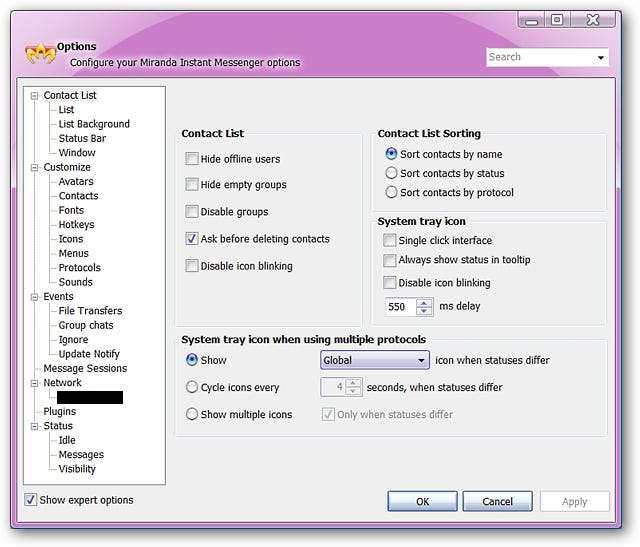Image resolution: width=640 pixels, height=547 pixels.
Task: Open the Global icon dropdown
Action: [x=375, y=360]
